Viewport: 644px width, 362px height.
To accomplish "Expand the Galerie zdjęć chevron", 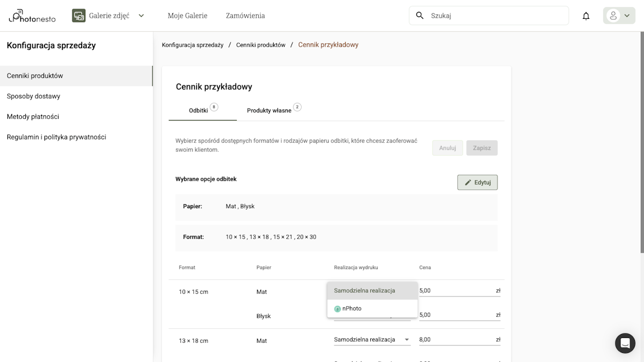I will pyautogui.click(x=141, y=16).
